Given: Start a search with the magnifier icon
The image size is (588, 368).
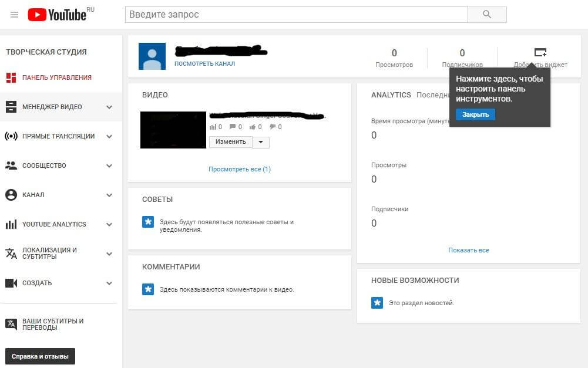Looking at the screenshot, I should 488,14.
